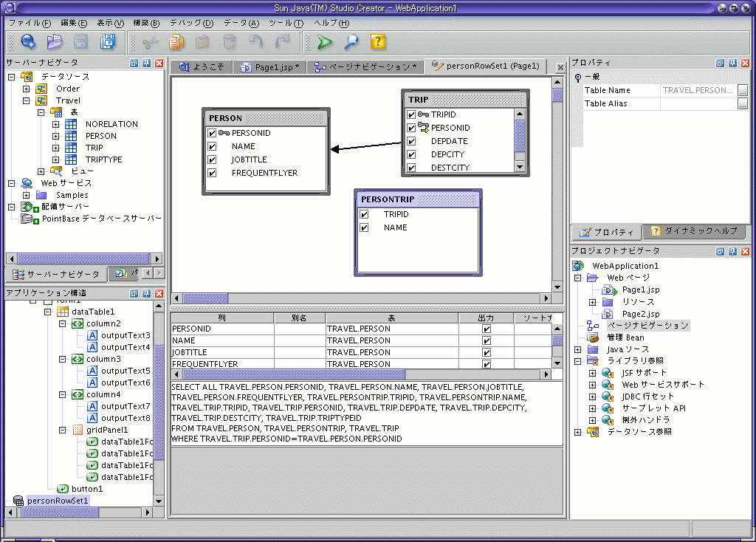Viewport: 756px width, 542px height.
Task: Click the cut scissors toolbar icon
Action: (x=151, y=42)
